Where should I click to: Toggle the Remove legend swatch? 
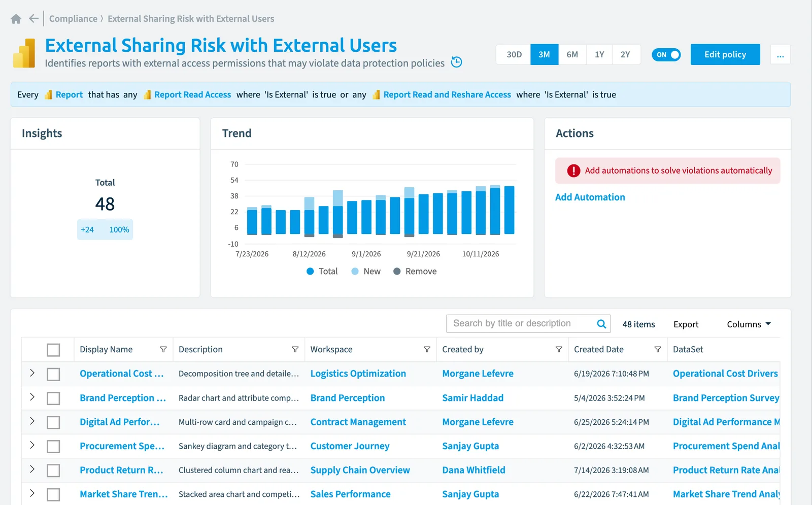[397, 272]
